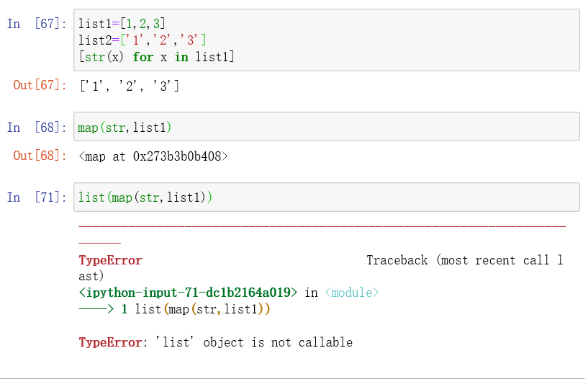Click the line list2=['1','2','3']
588x379 pixels.
point(142,40)
